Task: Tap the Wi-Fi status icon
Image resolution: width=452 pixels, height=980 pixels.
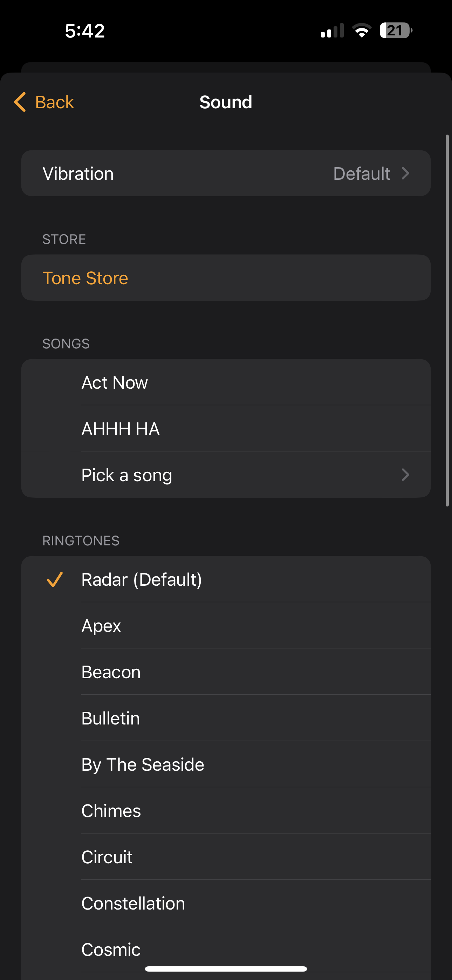Action: (362, 30)
